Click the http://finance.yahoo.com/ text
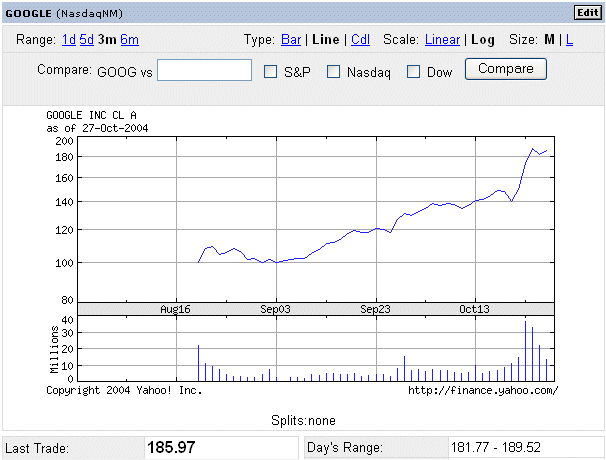This screenshot has height=460, width=606. (483, 390)
